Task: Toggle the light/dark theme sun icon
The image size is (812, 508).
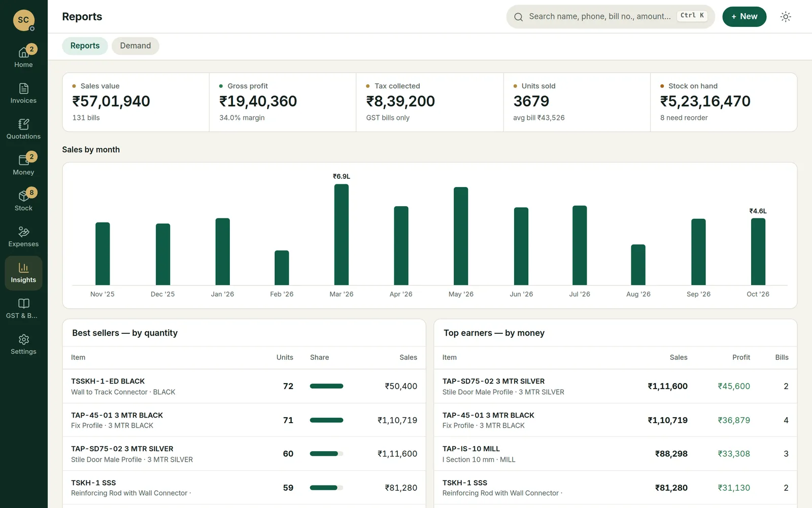Action: (786, 17)
